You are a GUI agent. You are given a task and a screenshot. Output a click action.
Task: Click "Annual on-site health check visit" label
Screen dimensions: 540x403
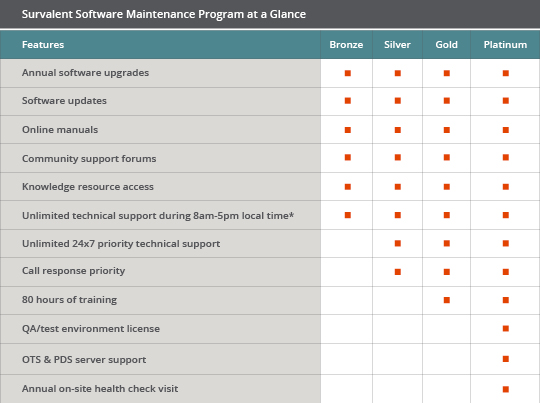pos(100,389)
